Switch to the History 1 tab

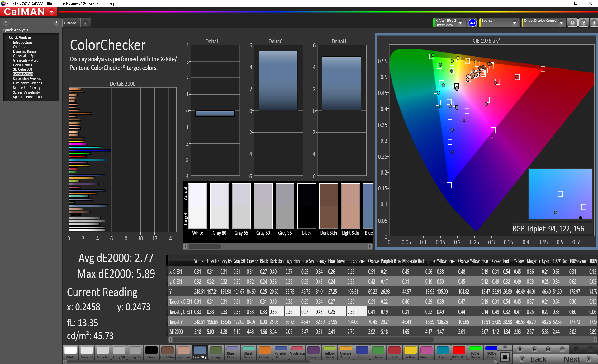(x=71, y=23)
